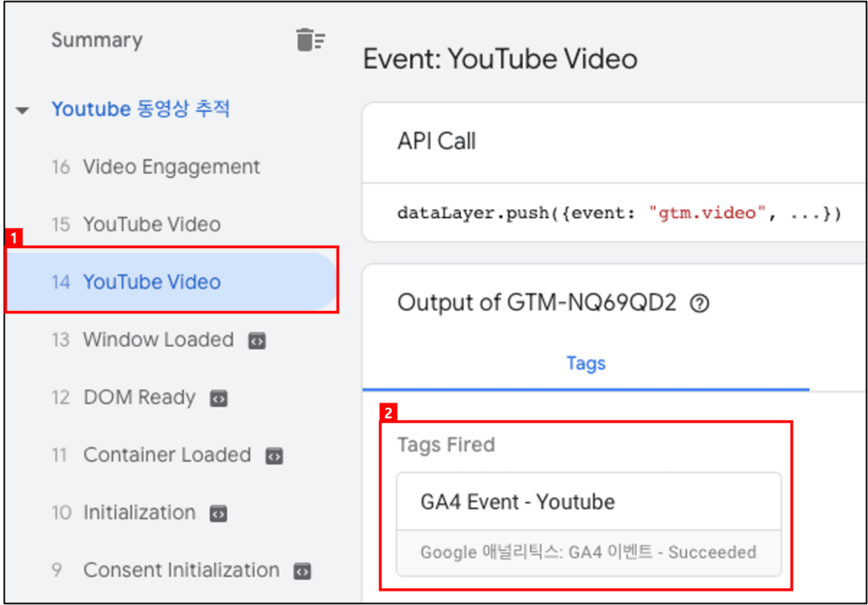Select event 12 DOM Ready
Image resolution: width=868 pixels, height=605 pixels.
pos(124,397)
